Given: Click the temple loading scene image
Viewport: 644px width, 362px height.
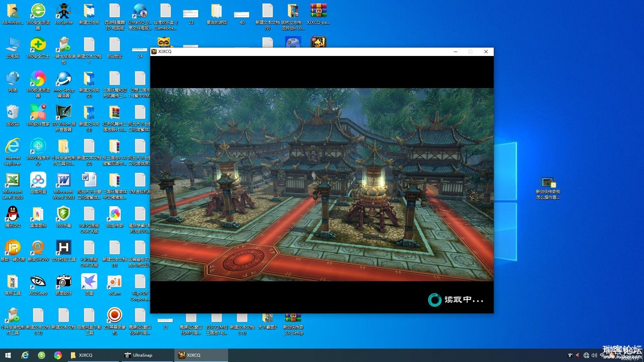Looking at the screenshot, I should (x=322, y=185).
